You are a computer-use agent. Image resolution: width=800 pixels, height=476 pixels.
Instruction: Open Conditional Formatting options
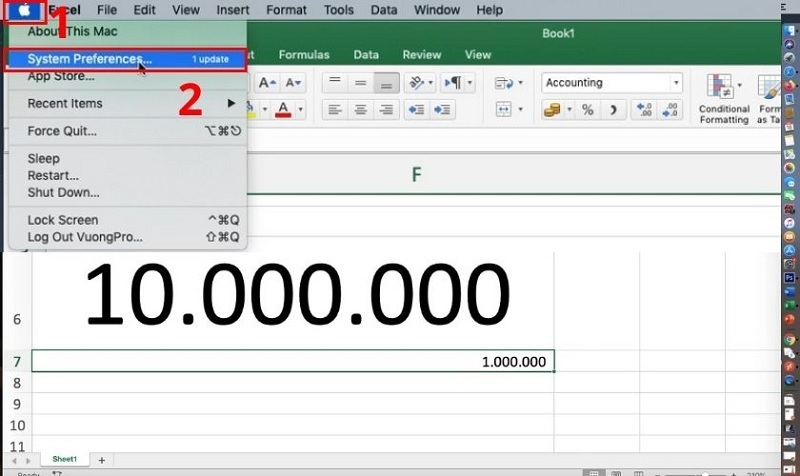click(724, 98)
